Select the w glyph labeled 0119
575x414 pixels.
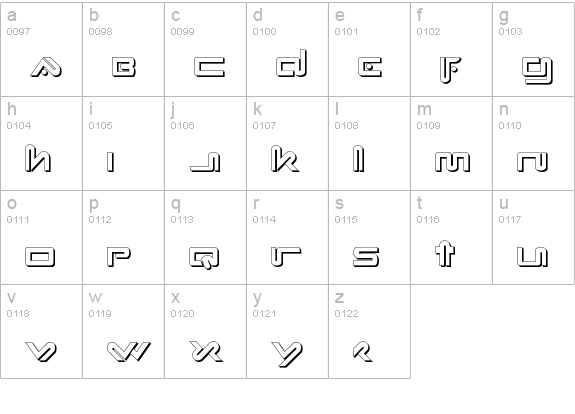[x=124, y=331]
